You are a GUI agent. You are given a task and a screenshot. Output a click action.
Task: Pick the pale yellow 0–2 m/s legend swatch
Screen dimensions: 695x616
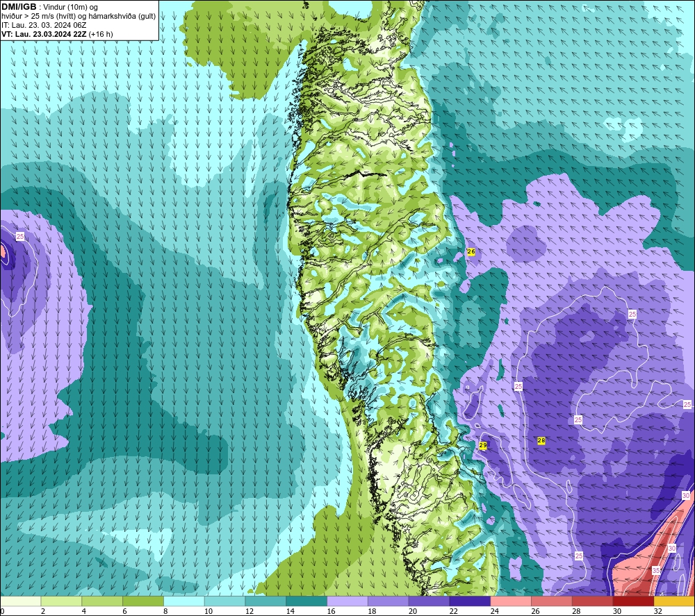[x=20, y=601]
